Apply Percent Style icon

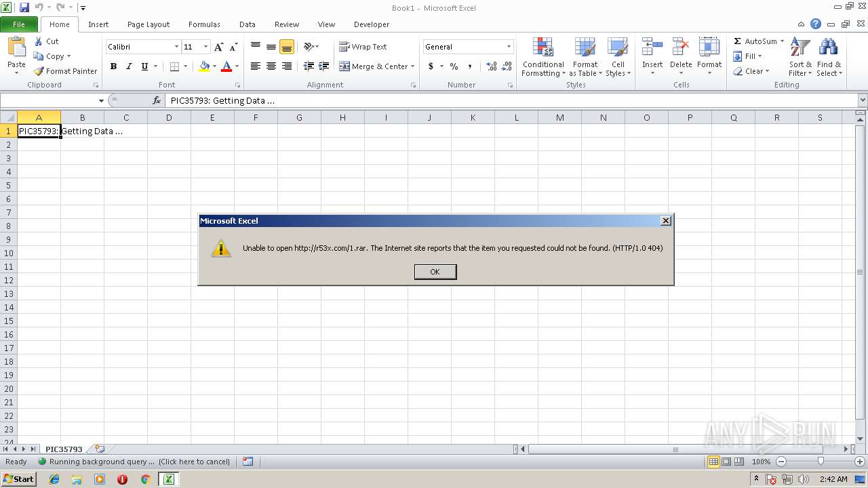coord(454,66)
